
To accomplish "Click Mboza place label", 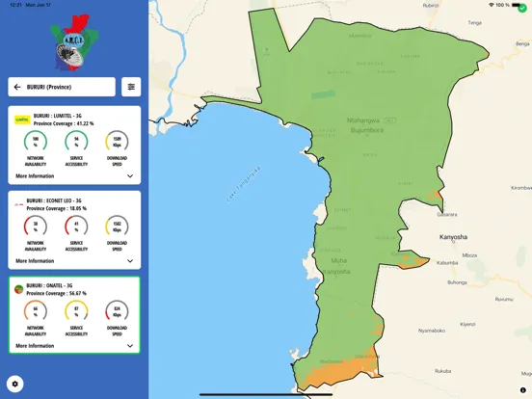I will [469, 255].
